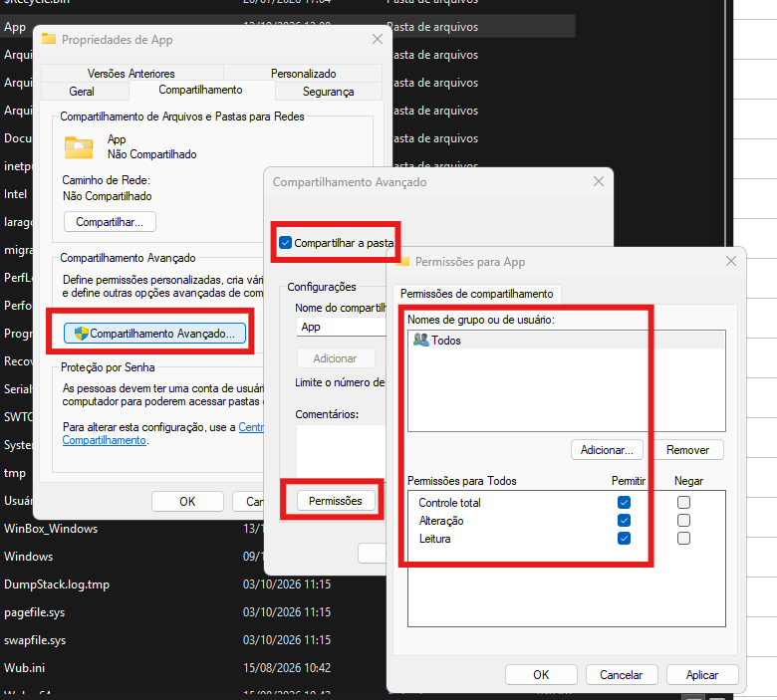Switch to Personalizado tab
This screenshot has width=777, height=700.
coord(303,74)
